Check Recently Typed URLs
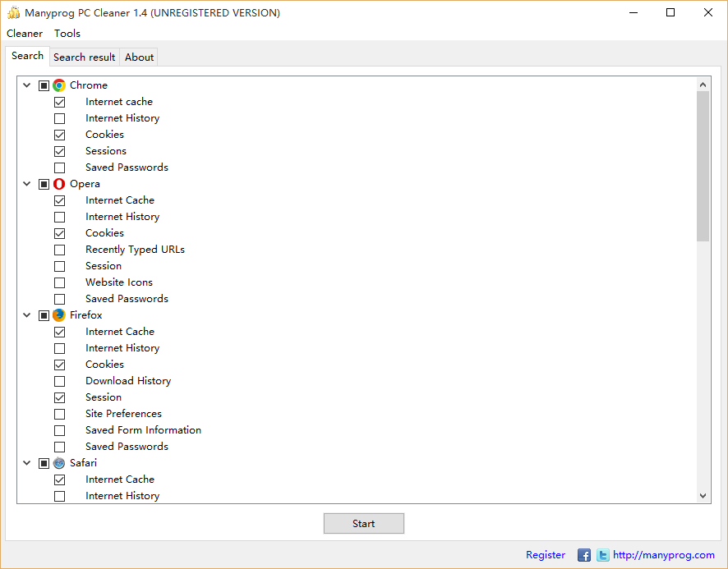728x569 pixels. pos(59,250)
